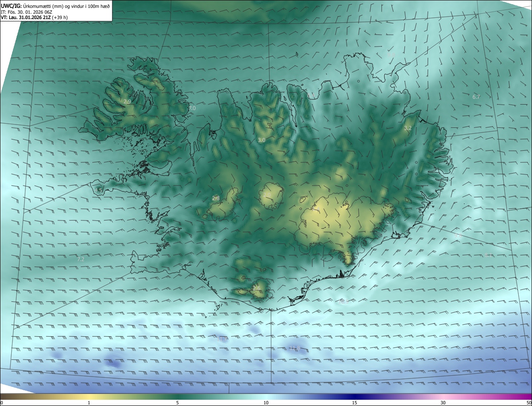532x406 pixels.
Task: Click the 30 tick label on the color scale
Action: pos(443,403)
